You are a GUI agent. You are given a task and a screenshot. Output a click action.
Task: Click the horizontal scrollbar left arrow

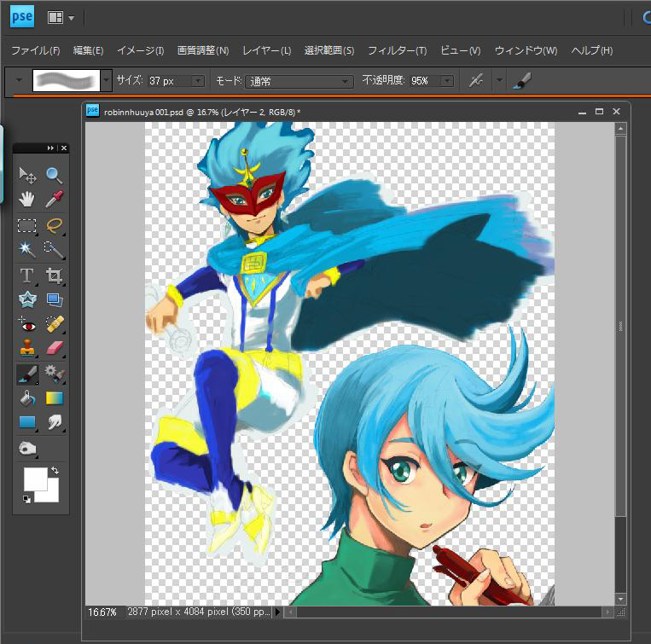tap(290, 612)
